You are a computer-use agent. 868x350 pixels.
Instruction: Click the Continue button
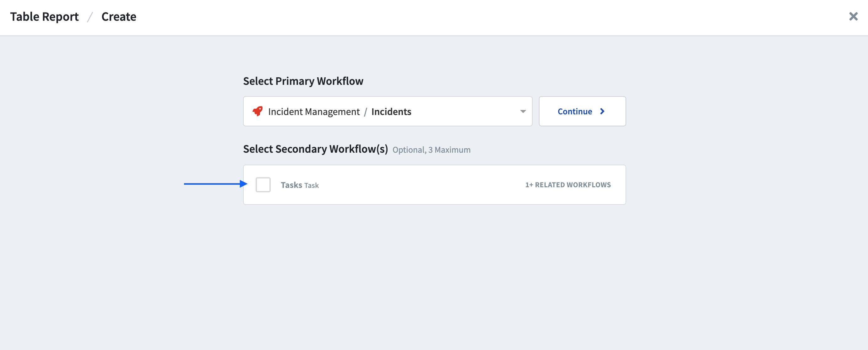coord(582,111)
